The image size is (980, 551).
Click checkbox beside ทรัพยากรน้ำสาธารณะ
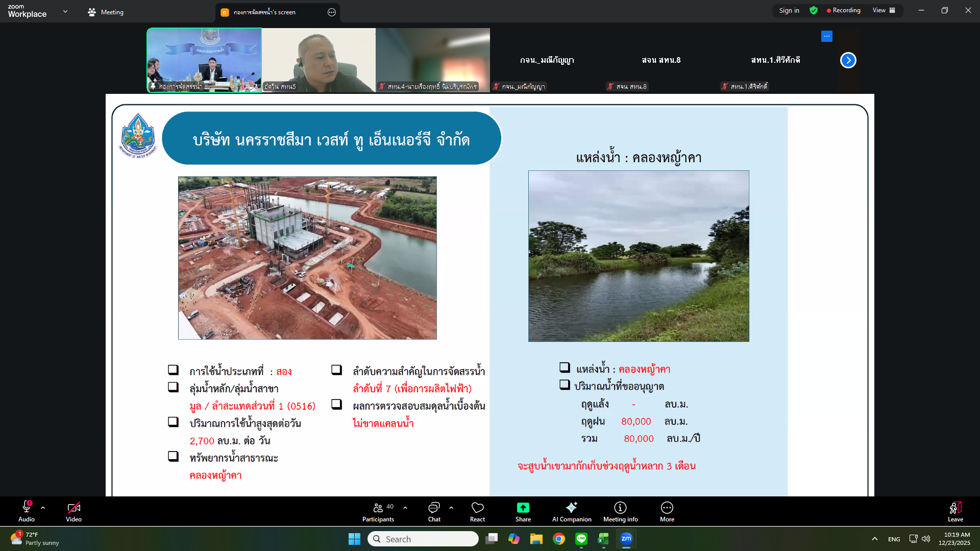pos(174,457)
